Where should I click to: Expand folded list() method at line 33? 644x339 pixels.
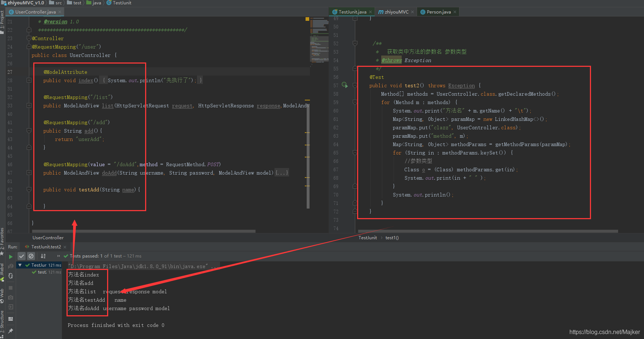coord(29,106)
